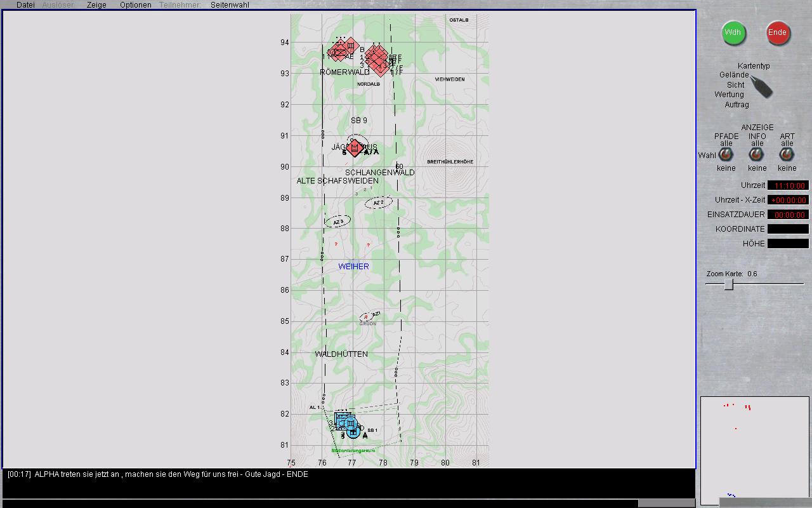
Task: Expand the Optionen menu
Action: [x=135, y=5]
